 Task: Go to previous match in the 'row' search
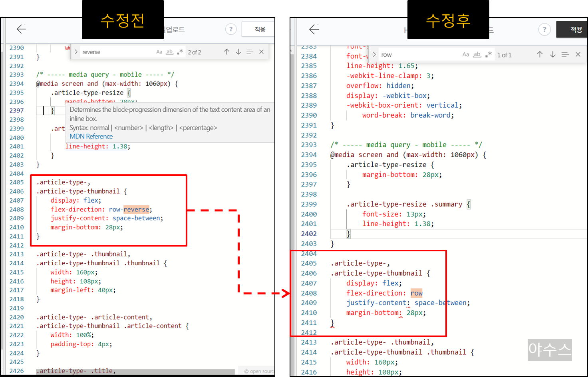pyautogui.click(x=540, y=55)
